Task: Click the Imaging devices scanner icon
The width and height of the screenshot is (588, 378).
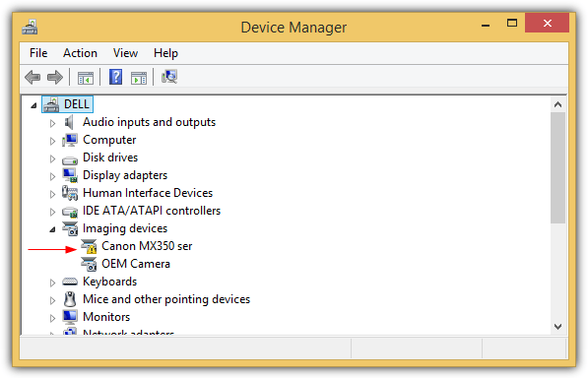Action: pos(70,228)
